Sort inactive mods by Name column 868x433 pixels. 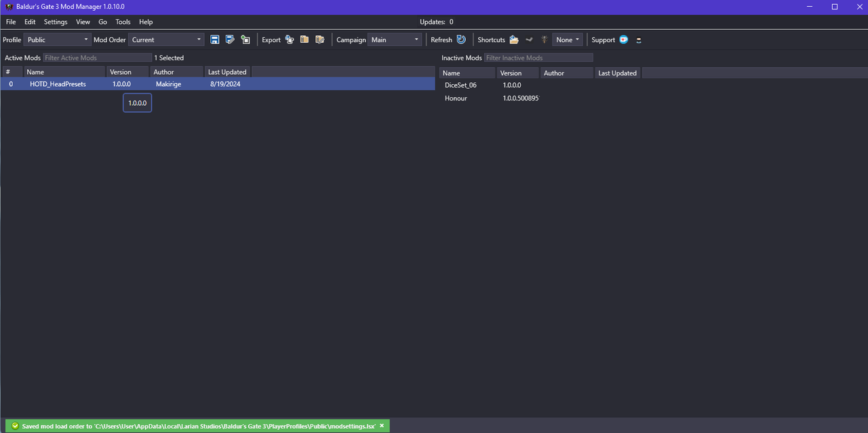(x=467, y=73)
